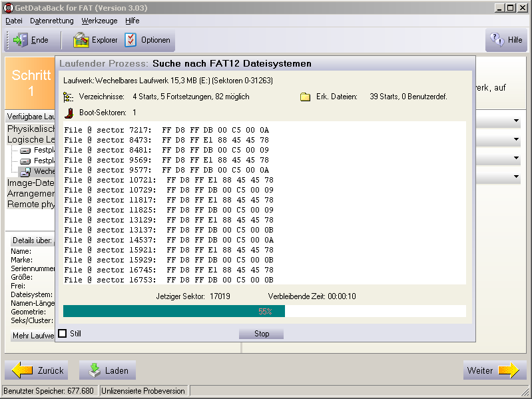Open the first dropdown arrow at right
532x399 pixels.
point(516,121)
